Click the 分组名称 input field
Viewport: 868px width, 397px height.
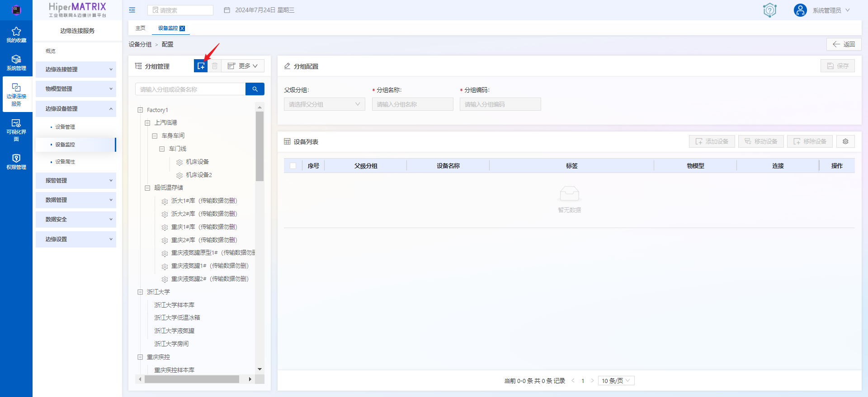[x=412, y=104]
